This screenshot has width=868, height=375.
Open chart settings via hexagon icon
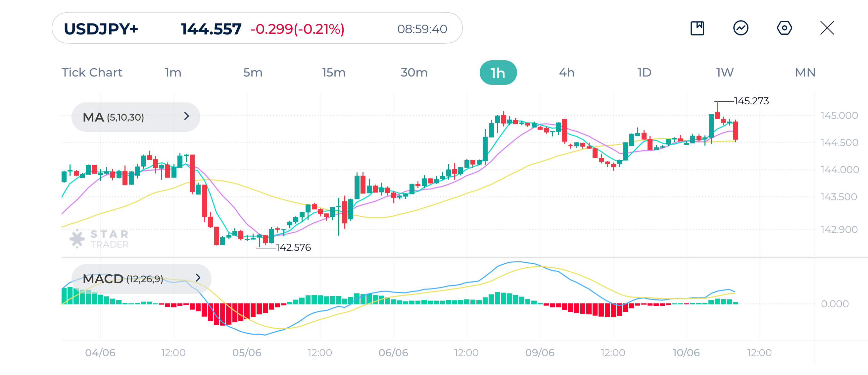click(784, 29)
